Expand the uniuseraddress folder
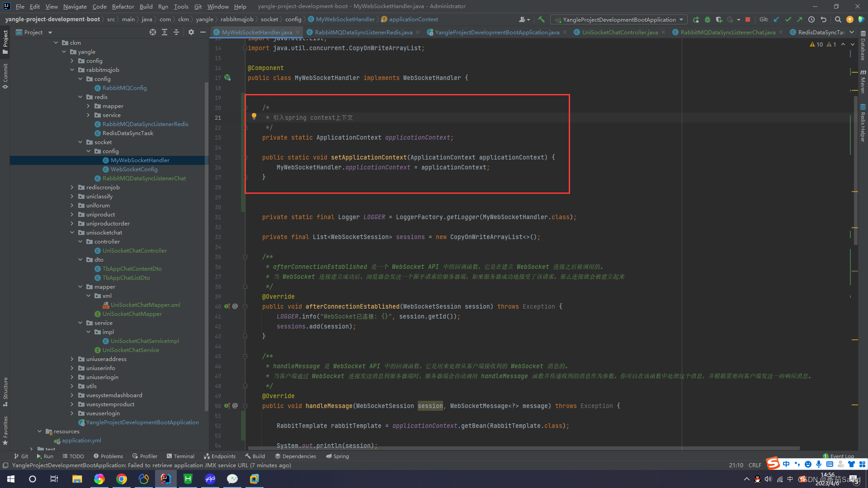This screenshot has width=868, height=488. 72,359
